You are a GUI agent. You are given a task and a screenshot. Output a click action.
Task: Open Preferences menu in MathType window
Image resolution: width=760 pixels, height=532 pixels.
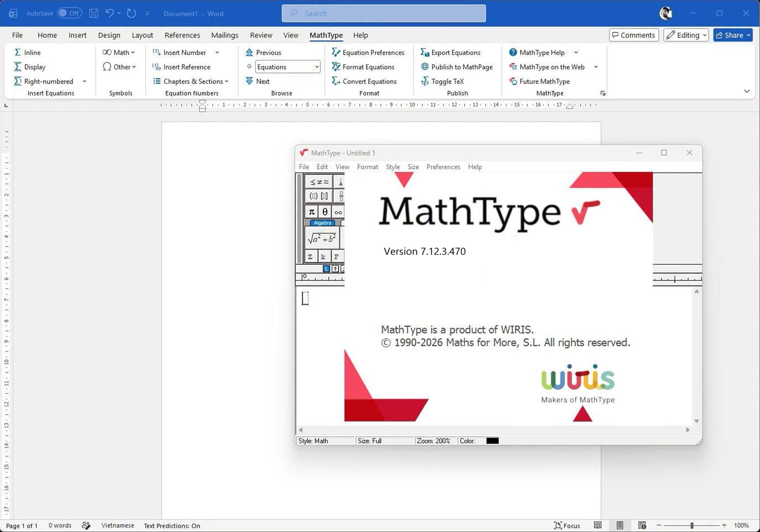[x=443, y=167]
